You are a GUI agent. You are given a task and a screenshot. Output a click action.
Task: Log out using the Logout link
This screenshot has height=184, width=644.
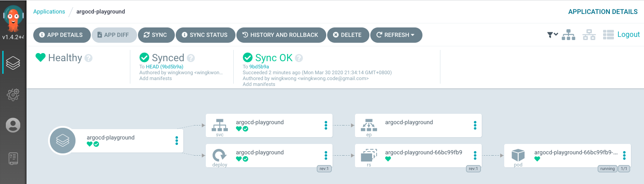point(628,35)
